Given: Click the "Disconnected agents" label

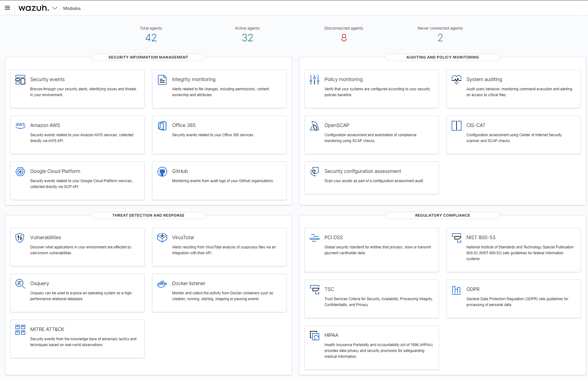Looking at the screenshot, I should pyautogui.click(x=344, y=28).
